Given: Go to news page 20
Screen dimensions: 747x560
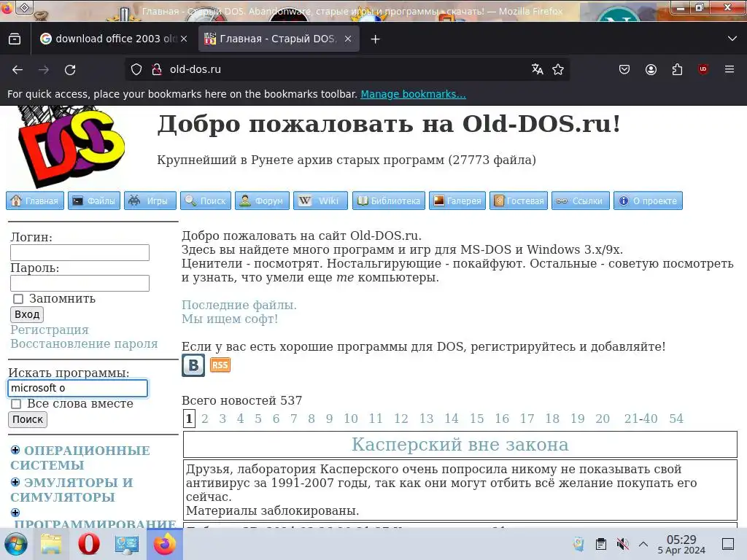Looking at the screenshot, I should pyautogui.click(x=603, y=419).
